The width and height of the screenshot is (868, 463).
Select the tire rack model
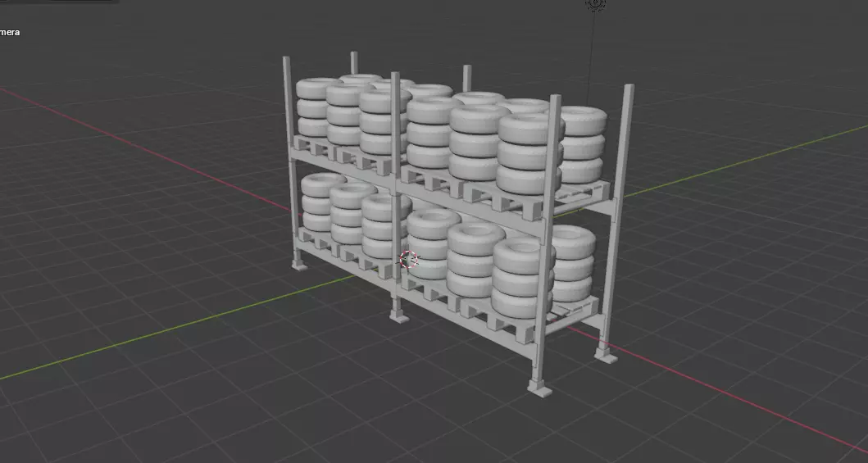click(x=457, y=225)
